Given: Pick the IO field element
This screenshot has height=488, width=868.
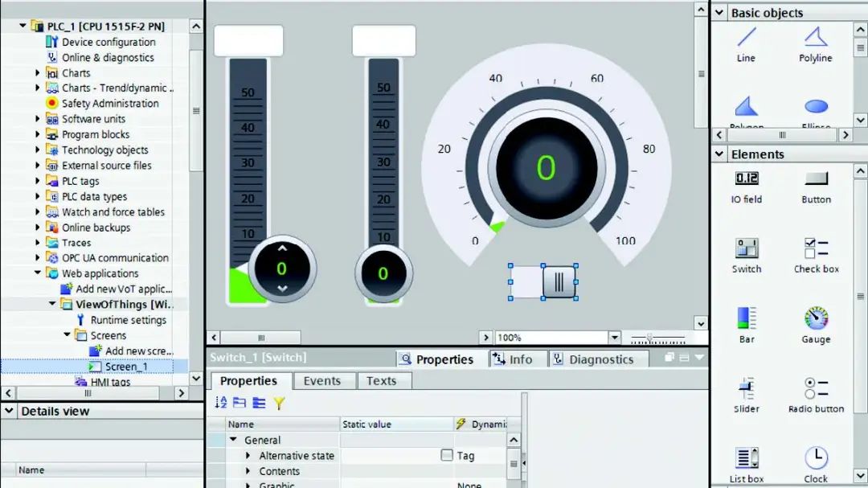Looking at the screenshot, I should tap(746, 187).
